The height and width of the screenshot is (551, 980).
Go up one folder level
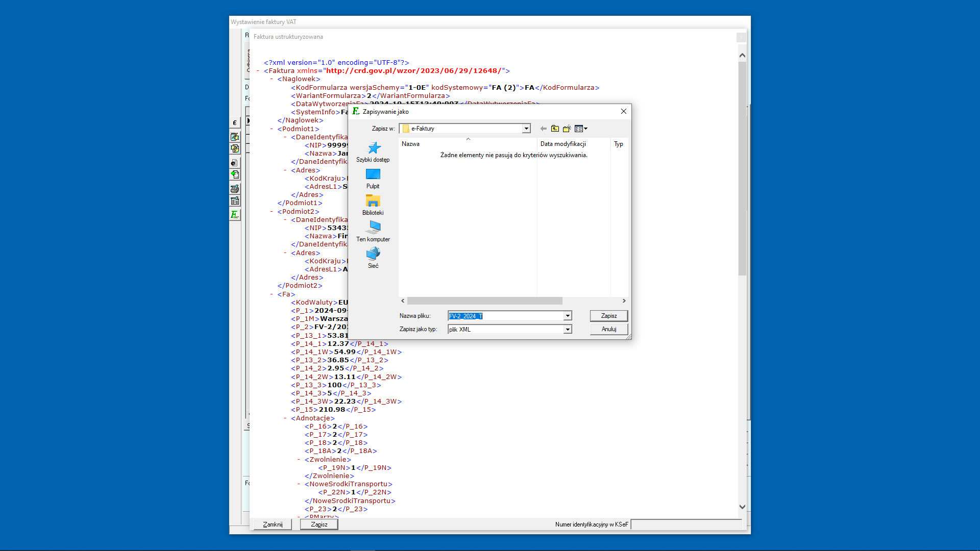click(555, 129)
